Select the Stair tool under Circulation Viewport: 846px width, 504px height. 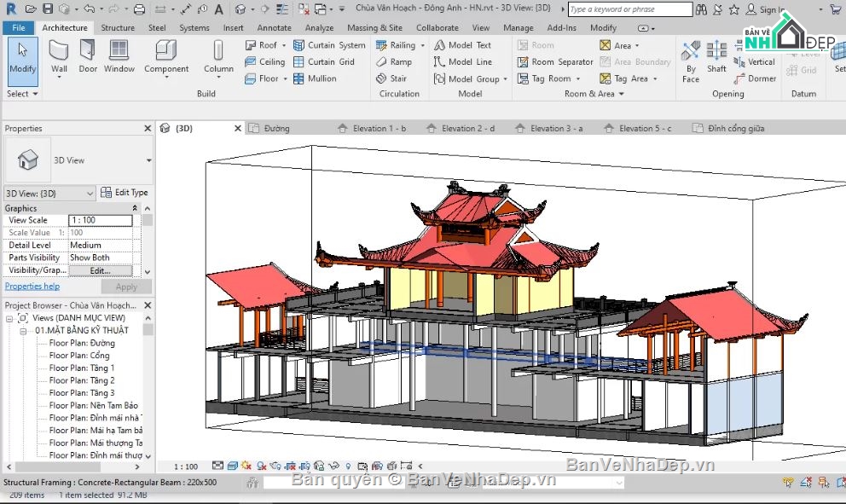391,78
